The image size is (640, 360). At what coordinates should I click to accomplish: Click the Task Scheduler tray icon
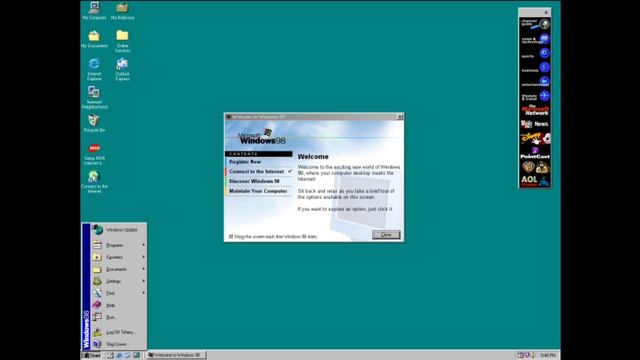(521, 355)
